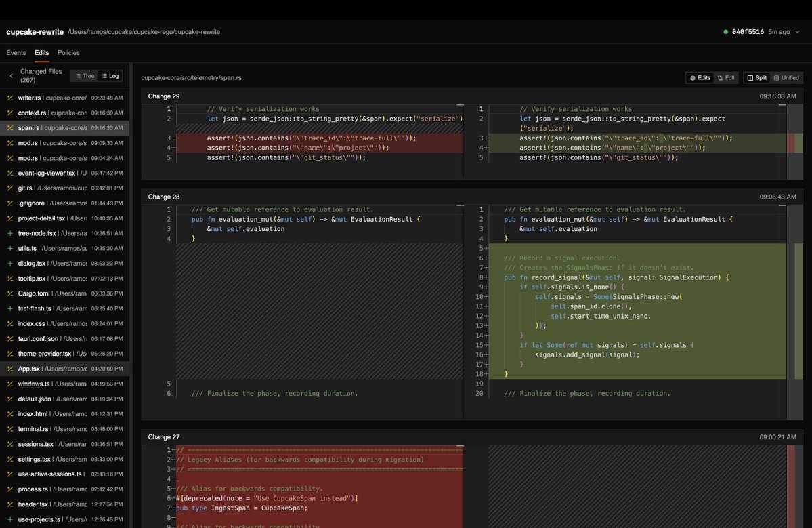Click the project path /Users/ramos/cupcake text
The image size is (812, 528).
(x=144, y=32)
